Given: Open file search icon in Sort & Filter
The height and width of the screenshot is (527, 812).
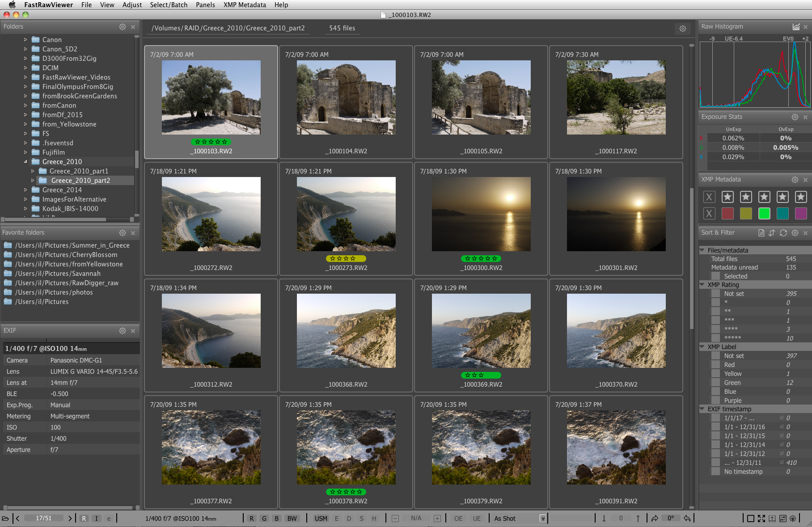Looking at the screenshot, I should (x=761, y=233).
